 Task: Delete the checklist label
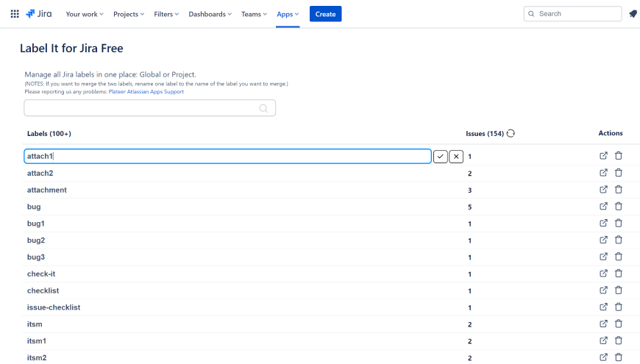pos(618,290)
